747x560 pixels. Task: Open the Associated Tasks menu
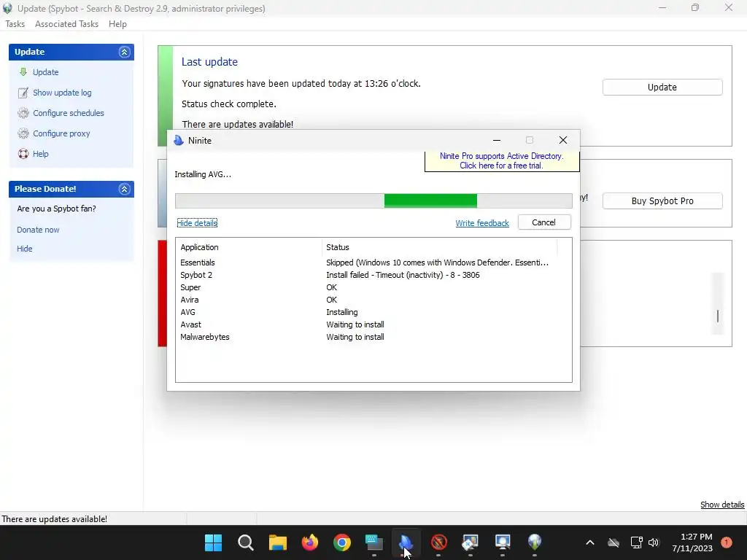[x=66, y=24]
